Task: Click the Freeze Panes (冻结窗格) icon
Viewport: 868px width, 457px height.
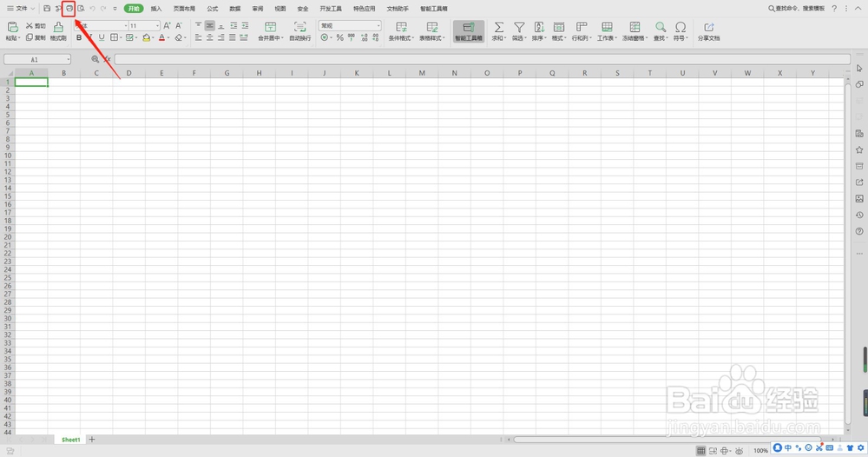Action: pyautogui.click(x=635, y=27)
